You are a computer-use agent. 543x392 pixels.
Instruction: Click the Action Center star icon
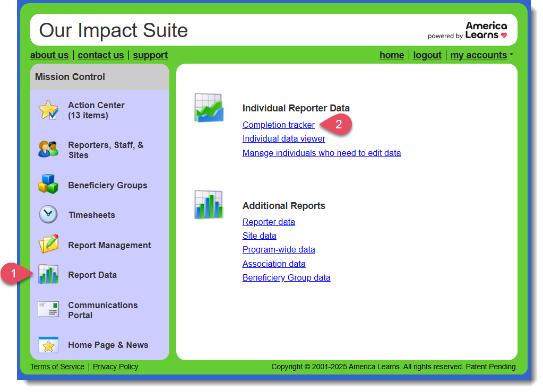48,110
